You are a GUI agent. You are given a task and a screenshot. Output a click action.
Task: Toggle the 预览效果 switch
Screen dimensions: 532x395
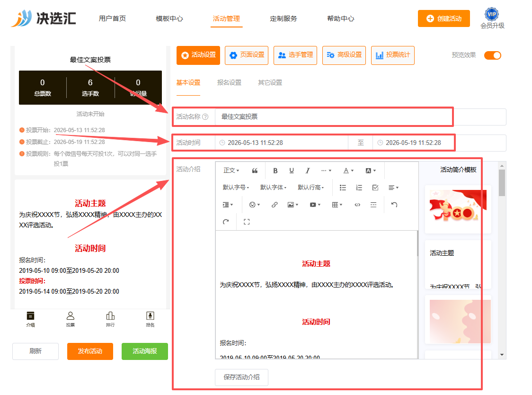pos(492,55)
